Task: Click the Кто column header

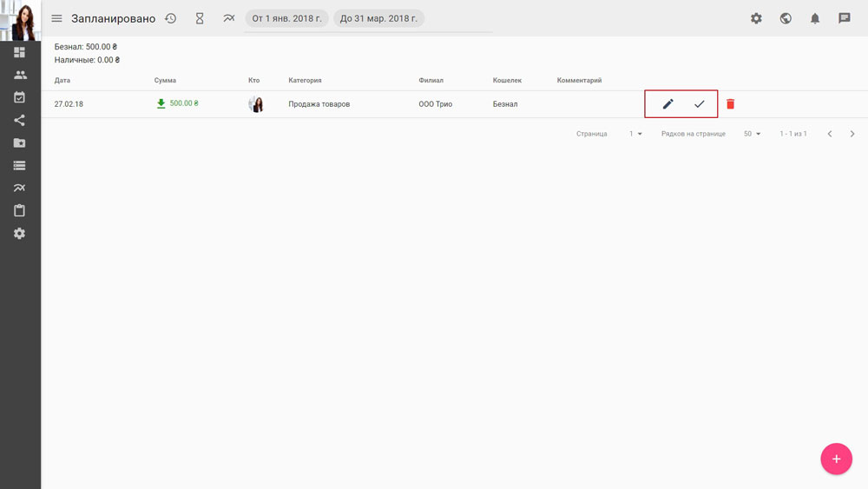Action: click(x=253, y=80)
